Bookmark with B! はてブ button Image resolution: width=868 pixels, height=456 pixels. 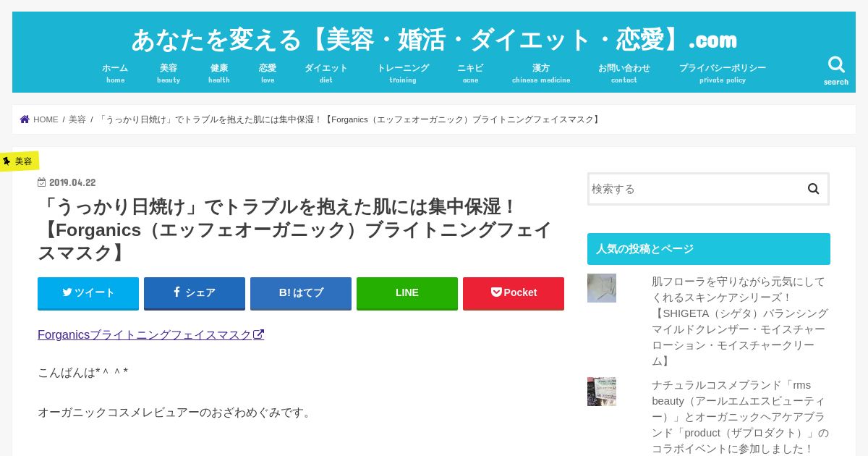301,293
